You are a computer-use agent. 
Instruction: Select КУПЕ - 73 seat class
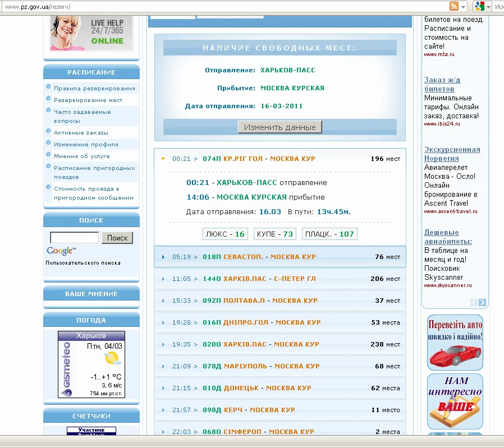[x=275, y=234]
